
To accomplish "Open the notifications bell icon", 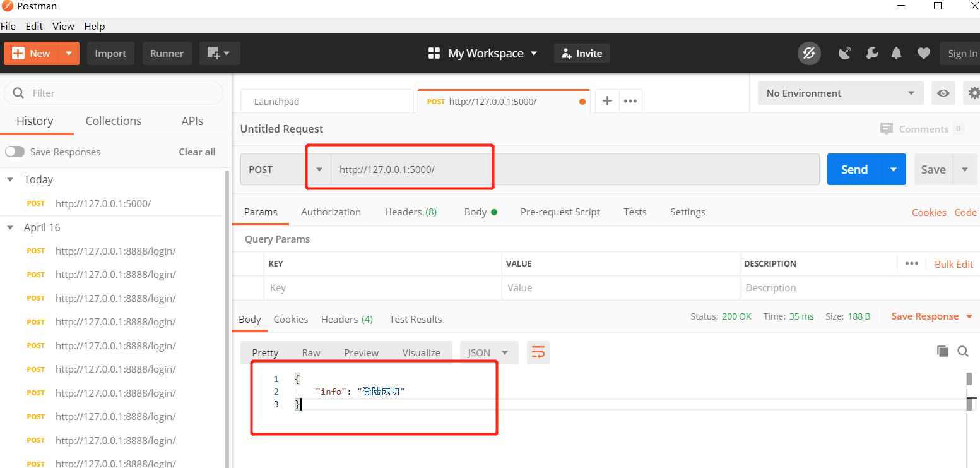I will pyautogui.click(x=897, y=54).
